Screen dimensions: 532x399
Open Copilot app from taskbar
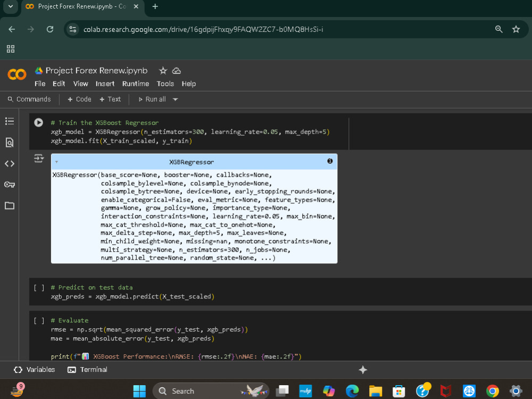point(329,391)
